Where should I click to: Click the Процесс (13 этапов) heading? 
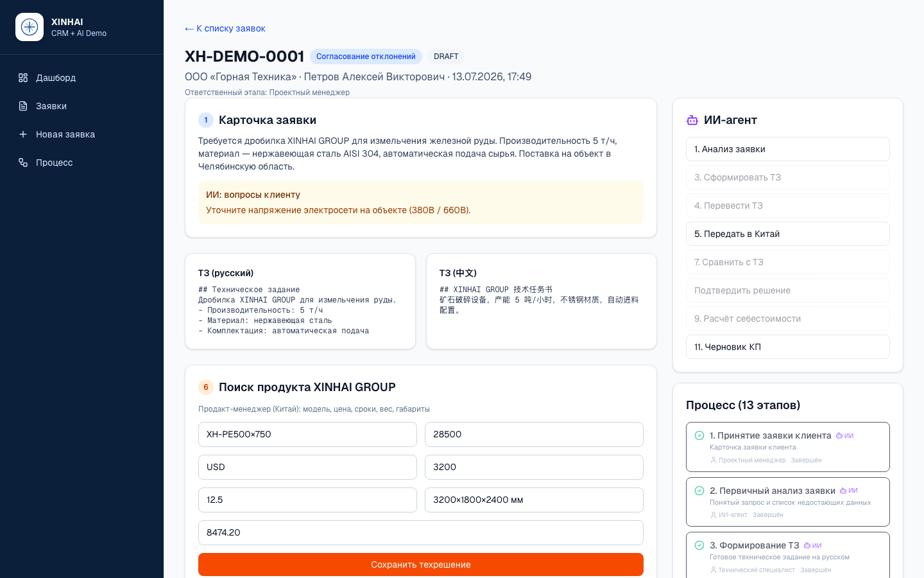pyautogui.click(x=743, y=405)
